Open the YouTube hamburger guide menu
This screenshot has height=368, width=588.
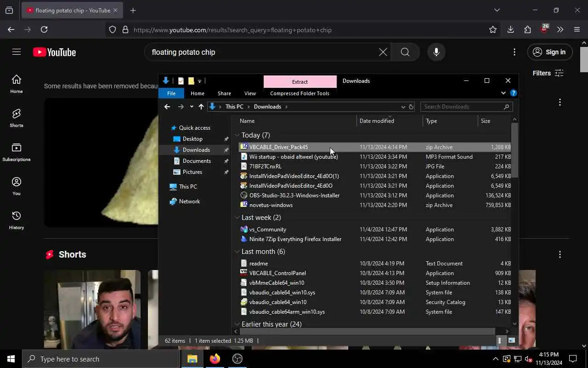click(x=17, y=52)
